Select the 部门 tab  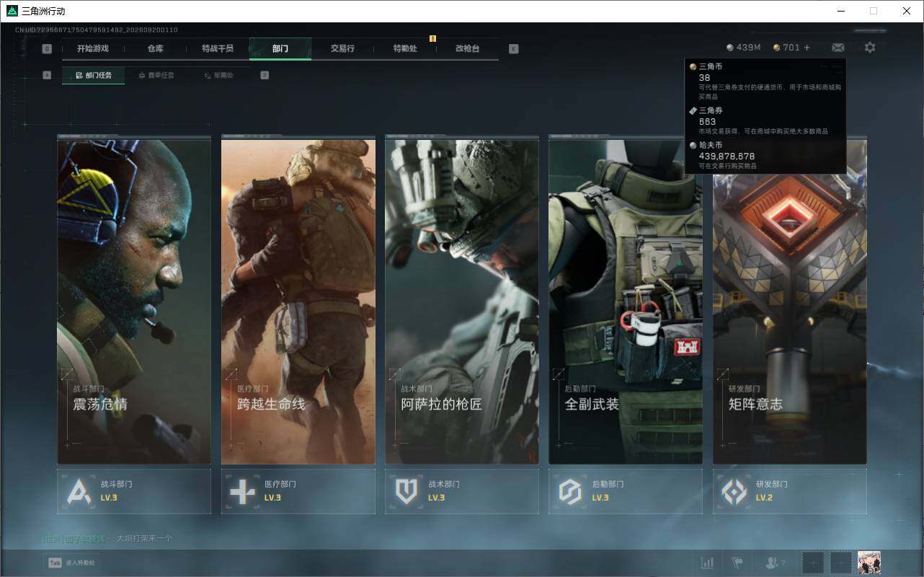point(280,48)
